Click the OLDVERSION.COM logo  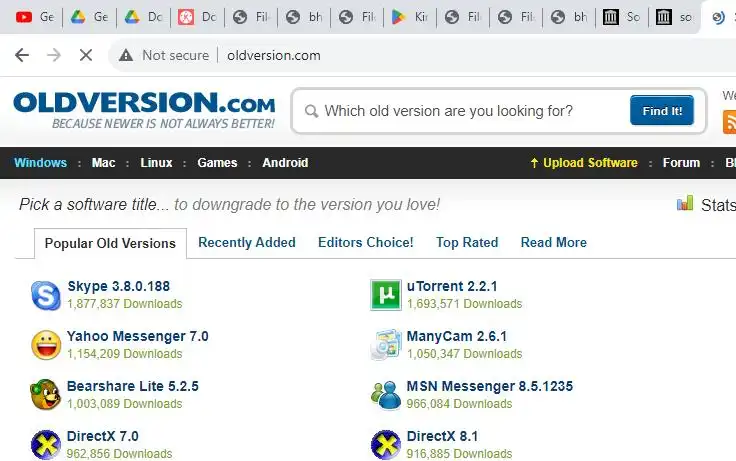[x=144, y=111]
